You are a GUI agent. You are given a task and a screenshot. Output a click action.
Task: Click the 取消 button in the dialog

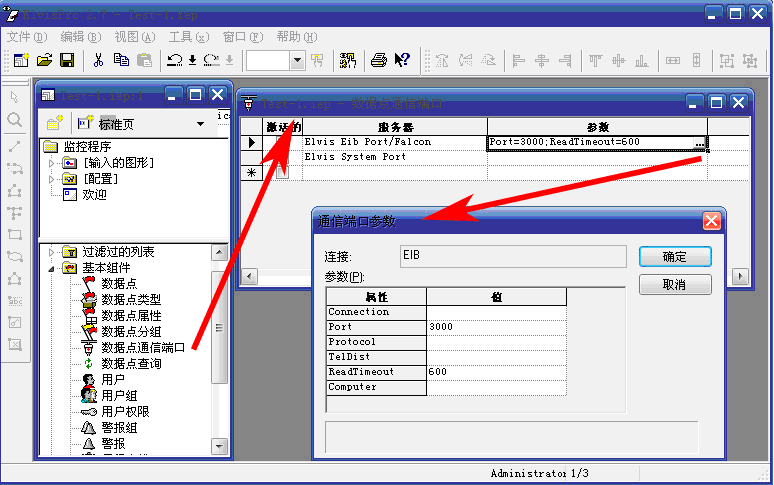tap(675, 285)
